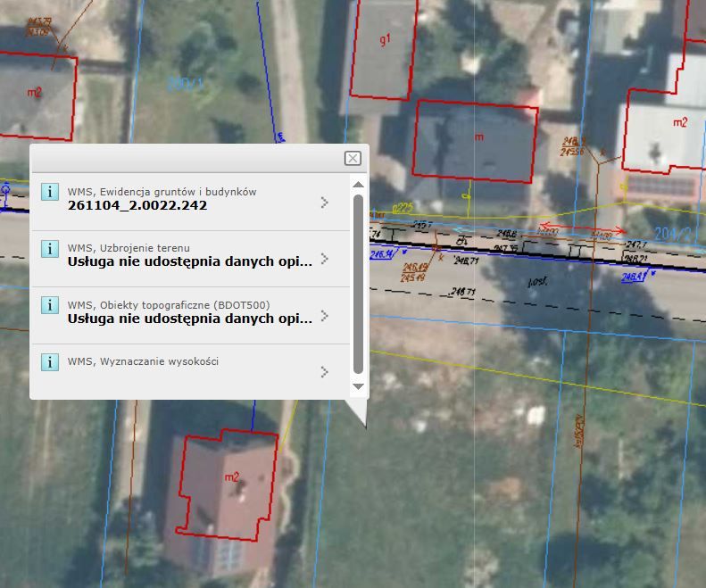The image size is (706, 588).
Task: Click parcel label 204/2 on the map
Action: [x=672, y=234]
